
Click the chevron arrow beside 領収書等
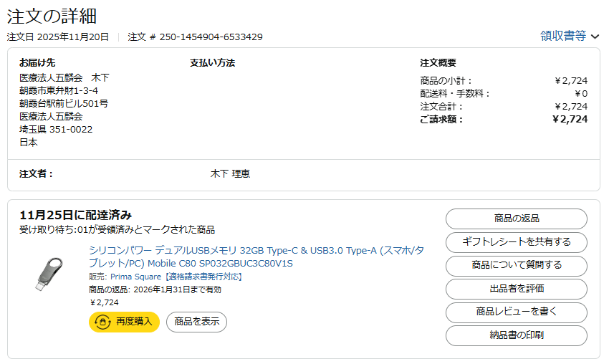[595, 37]
